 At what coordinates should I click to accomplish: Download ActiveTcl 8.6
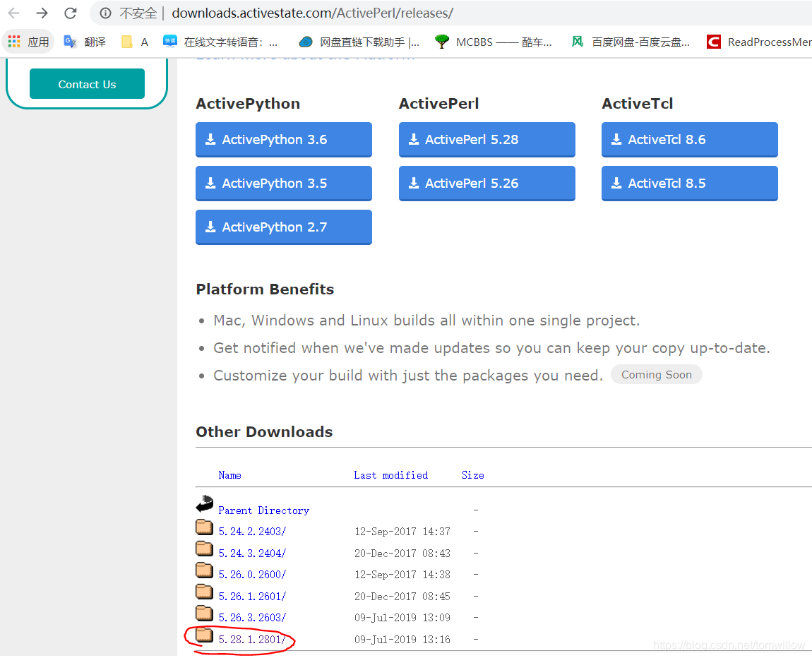click(690, 139)
